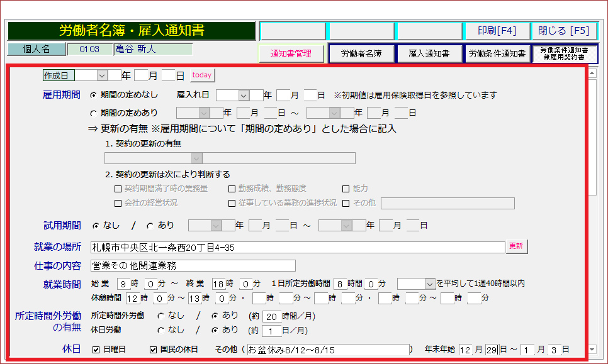Choose あり for 試用期間
The height and width of the screenshot is (364, 608).
(150, 225)
